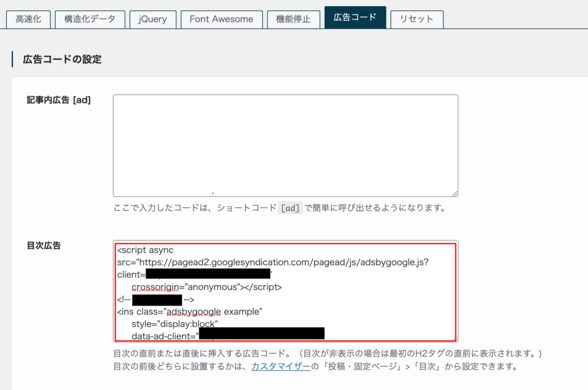Click the 'crossorigin="anonymous"' code line

tap(207, 287)
